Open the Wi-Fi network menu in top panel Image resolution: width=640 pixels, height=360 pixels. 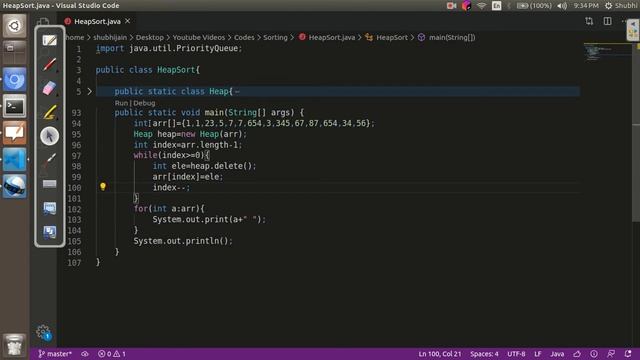coord(482,6)
